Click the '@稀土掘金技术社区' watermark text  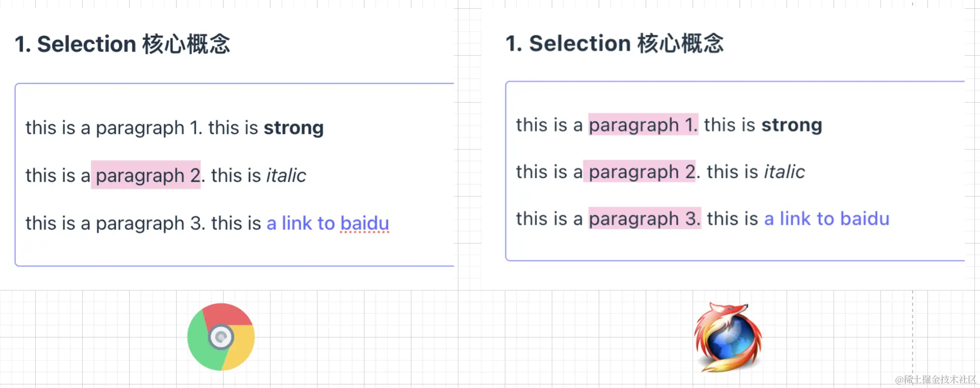coord(936,379)
